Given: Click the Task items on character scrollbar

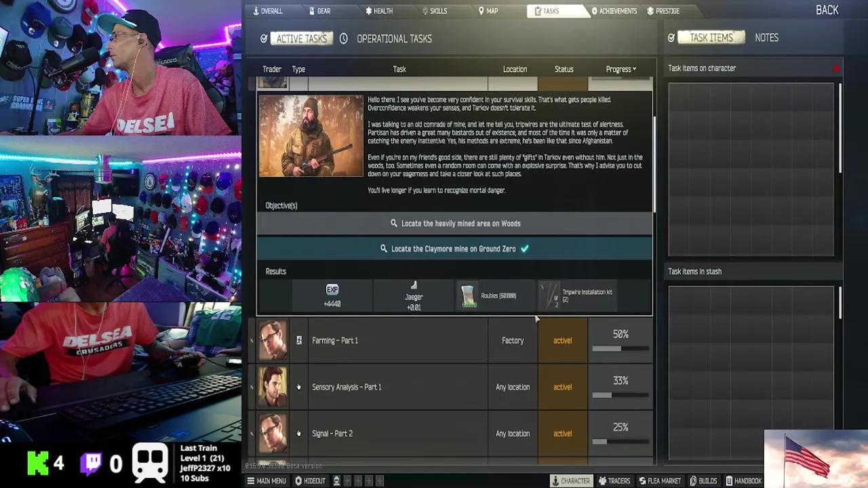Looking at the screenshot, I should click(x=840, y=129).
